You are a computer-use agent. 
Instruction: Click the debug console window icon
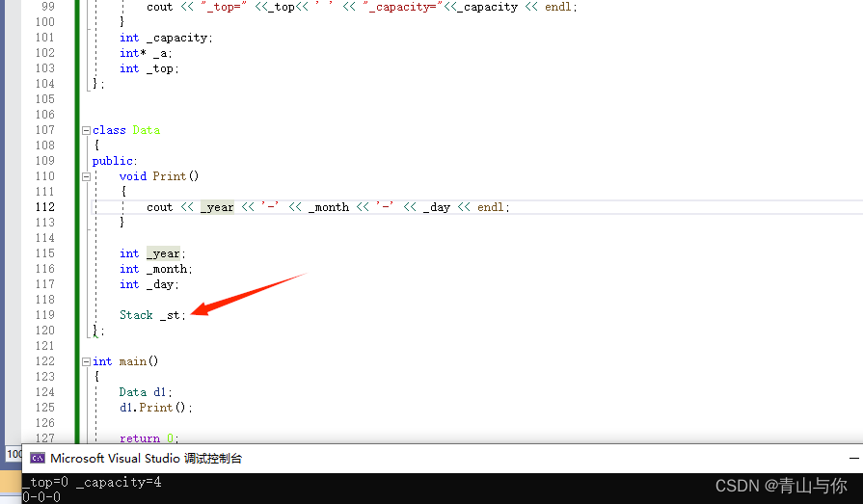[38, 458]
